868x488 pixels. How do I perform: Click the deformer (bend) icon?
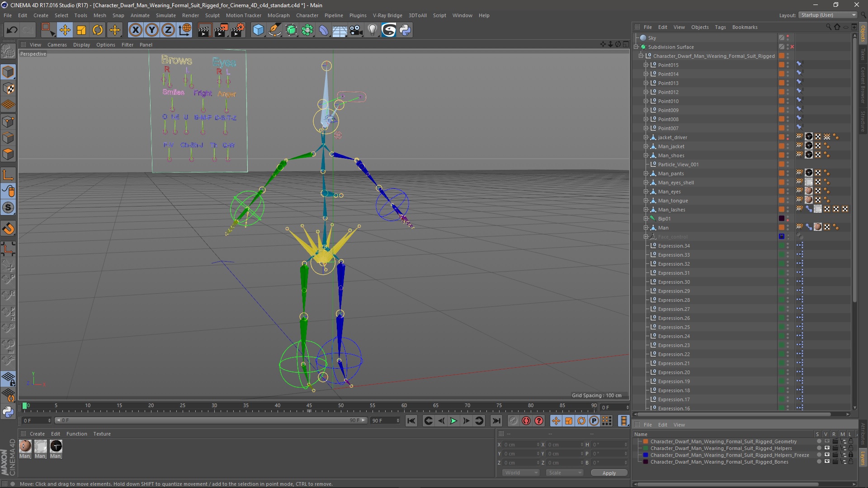click(x=324, y=30)
